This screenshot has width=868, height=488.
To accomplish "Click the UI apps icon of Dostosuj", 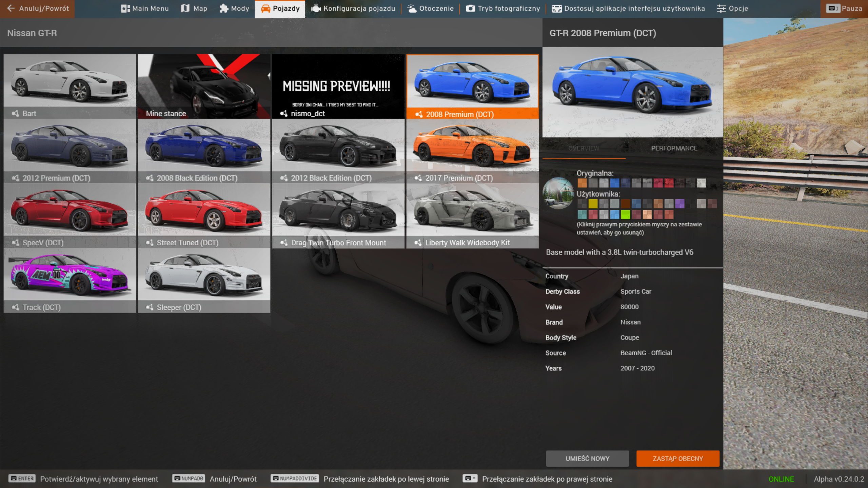I will (556, 8).
